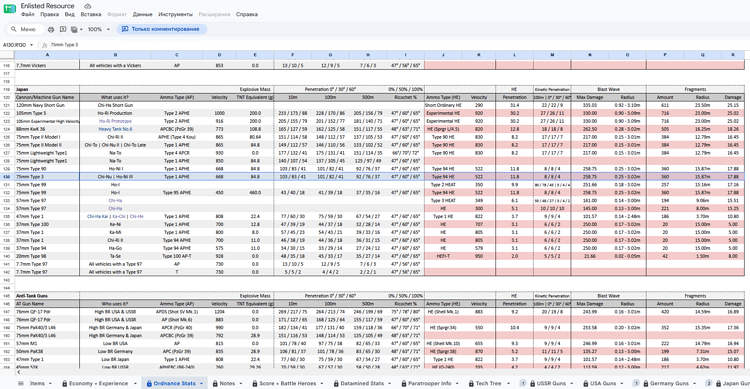Click the filter views icon

pos(74,29)
